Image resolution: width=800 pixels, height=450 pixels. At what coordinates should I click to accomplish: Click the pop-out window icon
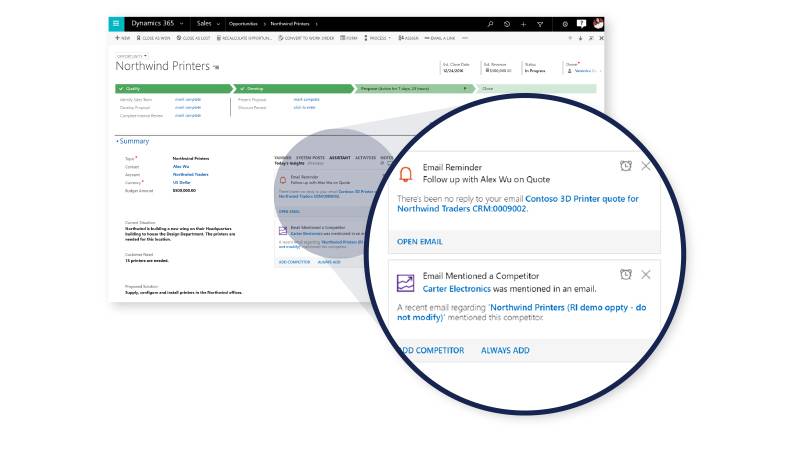pos(591,38)
